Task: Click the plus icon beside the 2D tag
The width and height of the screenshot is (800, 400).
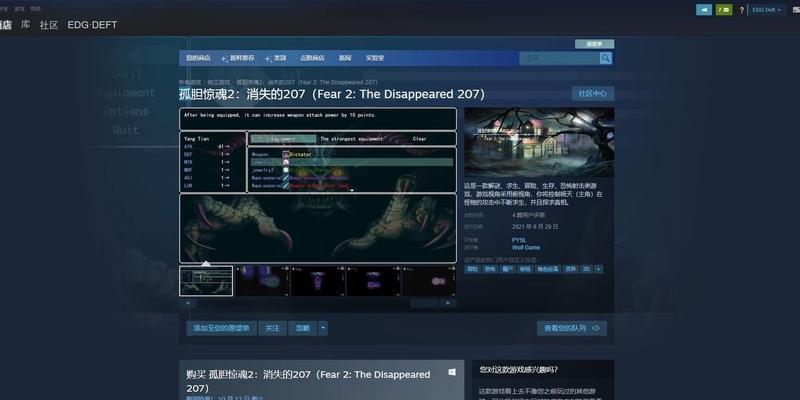Action: coord(598,269)
